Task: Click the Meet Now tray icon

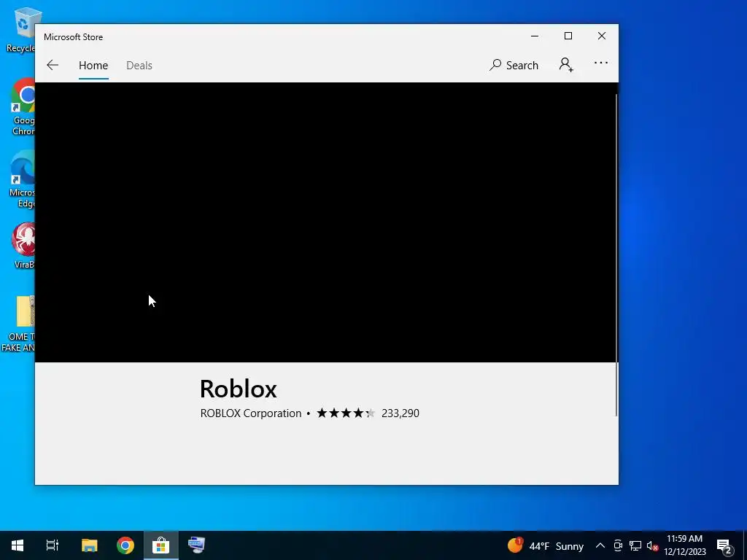Action: pos(618,545)
